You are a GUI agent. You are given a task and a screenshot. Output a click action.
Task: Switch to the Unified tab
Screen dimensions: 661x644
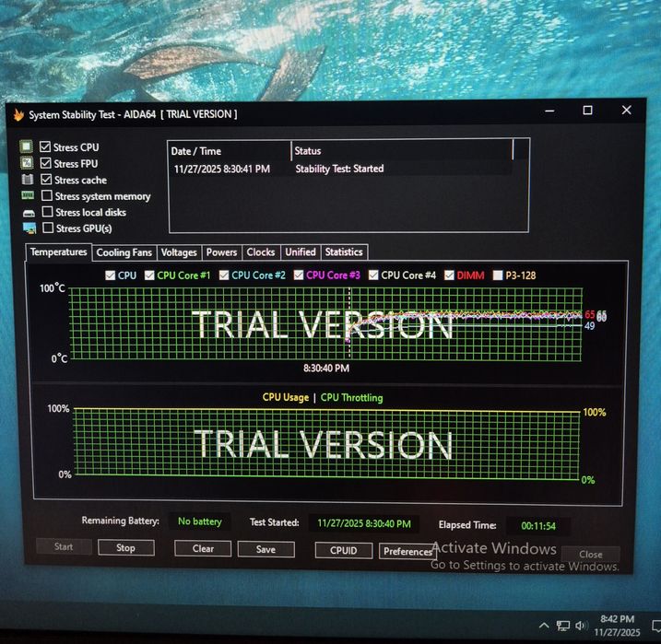[301, 252]
